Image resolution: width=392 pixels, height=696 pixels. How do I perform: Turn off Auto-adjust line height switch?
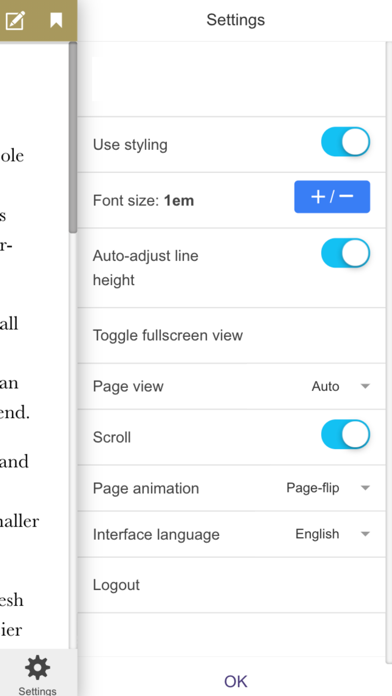pos(345,253)
